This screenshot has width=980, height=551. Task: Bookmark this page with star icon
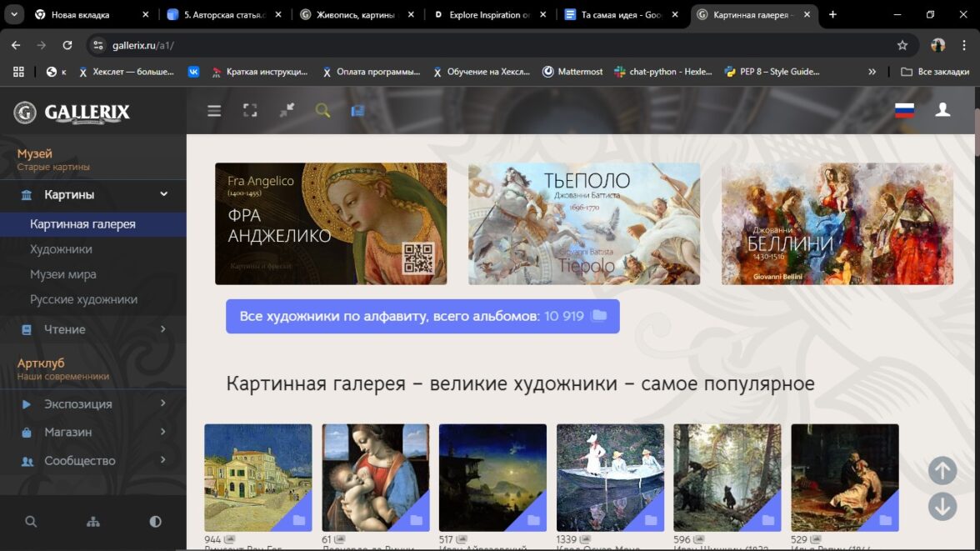902,45
